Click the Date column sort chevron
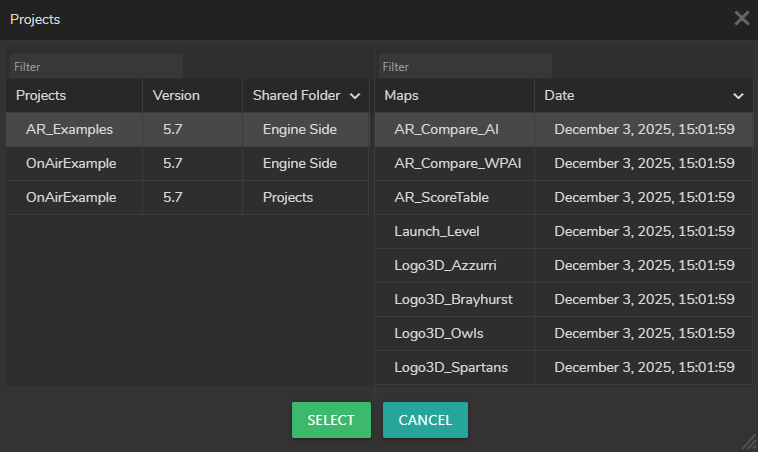The image size is (758, 452). click(x=738, y=96)
